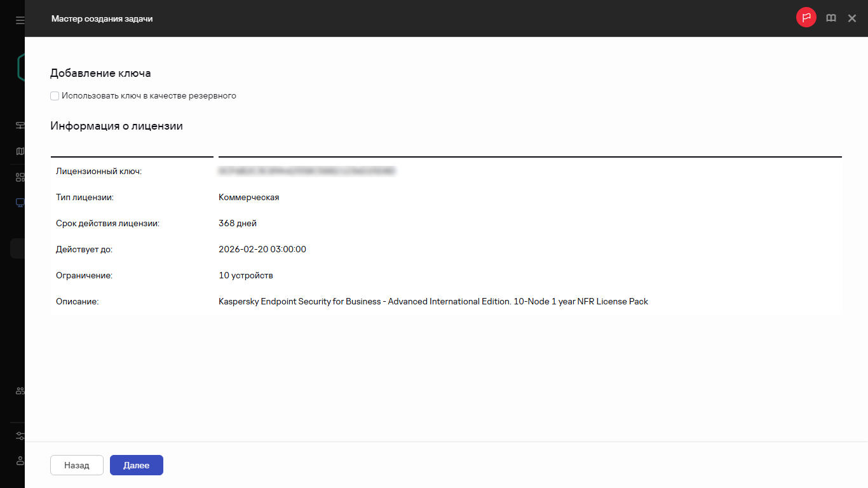The height and width of the screenshot is (488, 868).
Task: Click the Назад button
Action: pyautogui.click(x=77, y=465)
